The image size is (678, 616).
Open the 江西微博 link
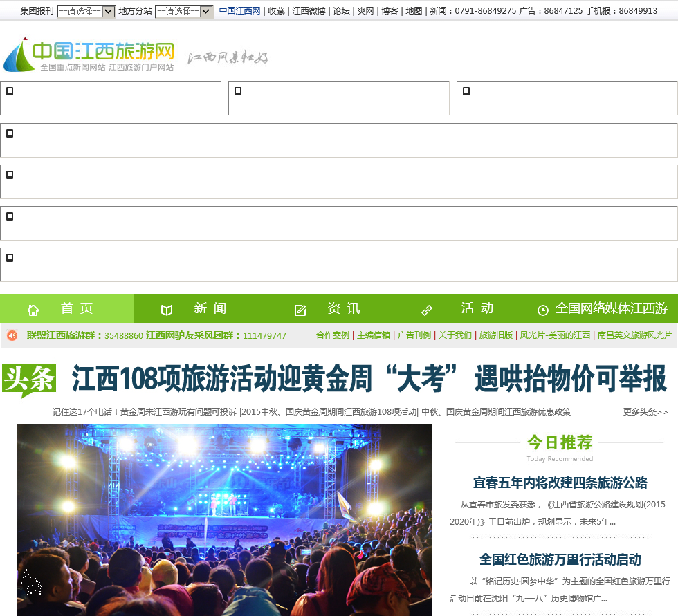point(309,11)
